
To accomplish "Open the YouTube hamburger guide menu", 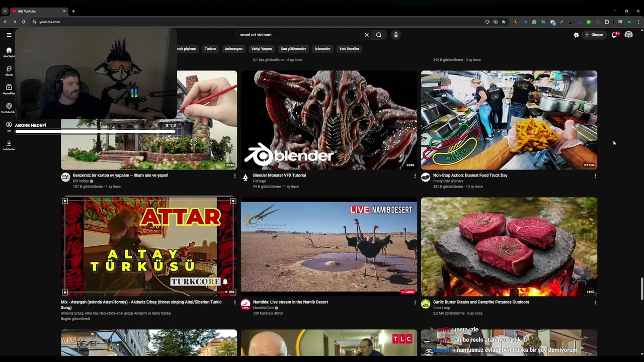I will pos(9,35).
